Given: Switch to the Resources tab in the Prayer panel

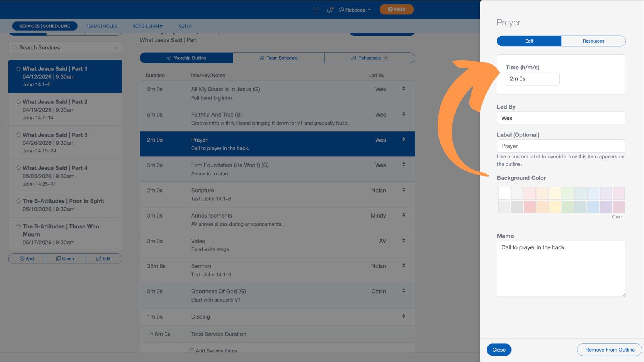Looking at the screenshot, I should tap(593, 41).
